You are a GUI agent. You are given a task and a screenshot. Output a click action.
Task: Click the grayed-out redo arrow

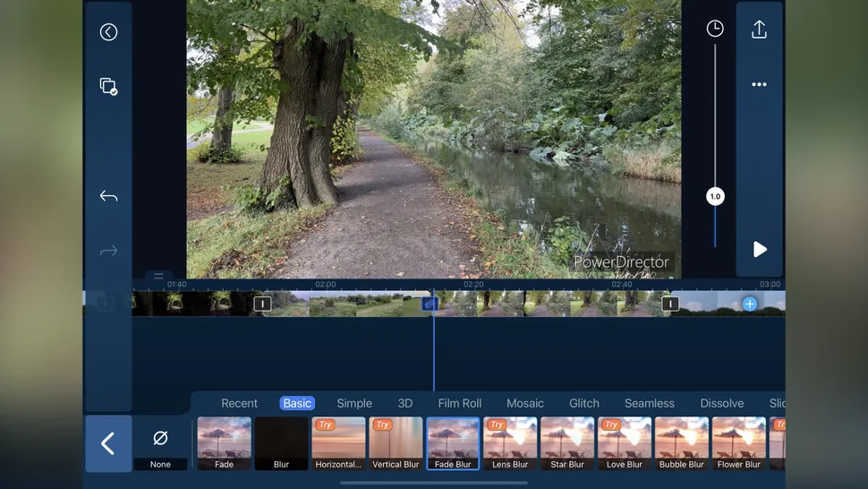click(108, 252)
